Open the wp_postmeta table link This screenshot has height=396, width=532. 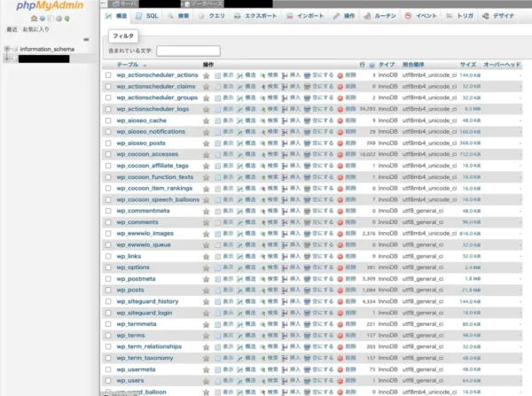coord(136,279)
